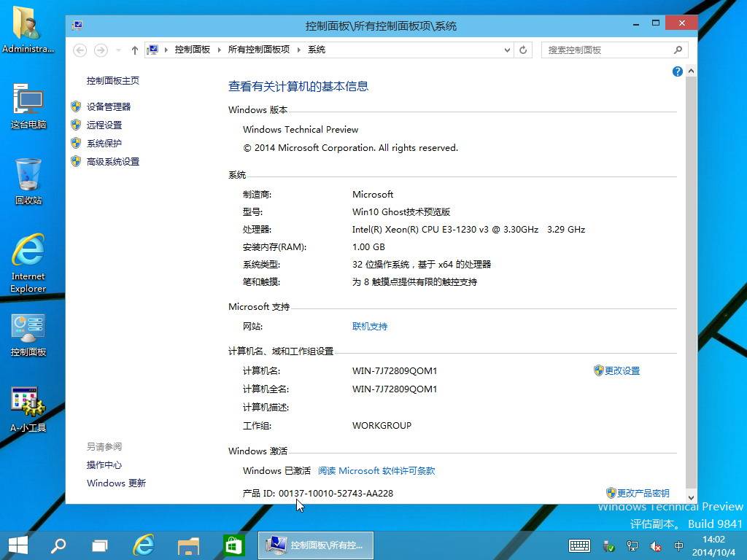Expand the address bar history dropdown

(x=507, y=50)
